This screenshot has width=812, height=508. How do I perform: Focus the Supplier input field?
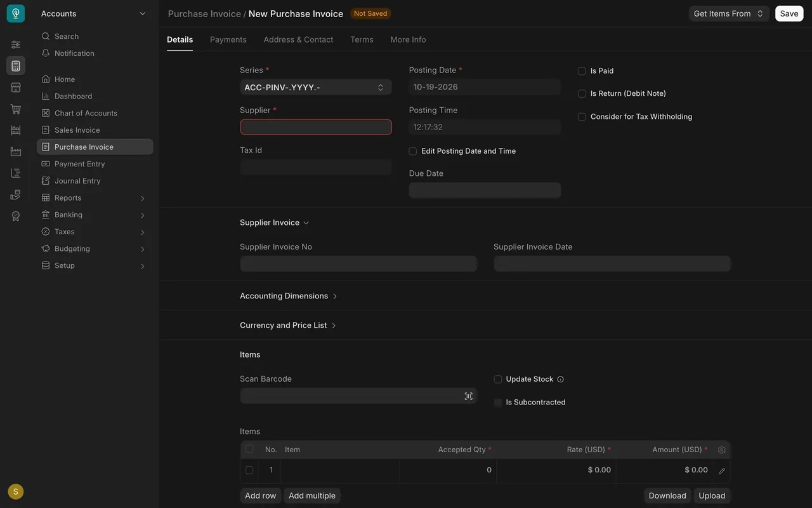point(316,127)
